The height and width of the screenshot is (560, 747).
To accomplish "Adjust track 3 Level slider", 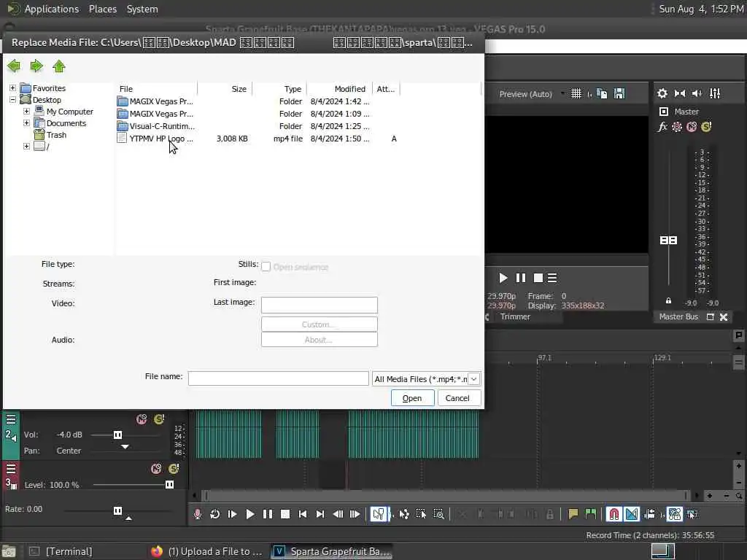I will (x=169, y=485).
